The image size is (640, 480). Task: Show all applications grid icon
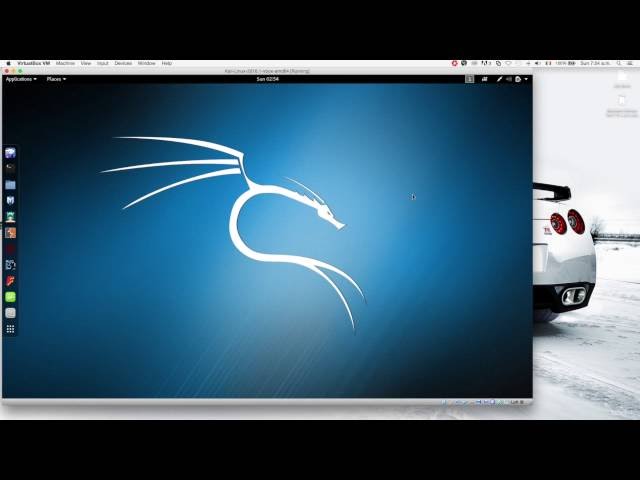(10, 329)
